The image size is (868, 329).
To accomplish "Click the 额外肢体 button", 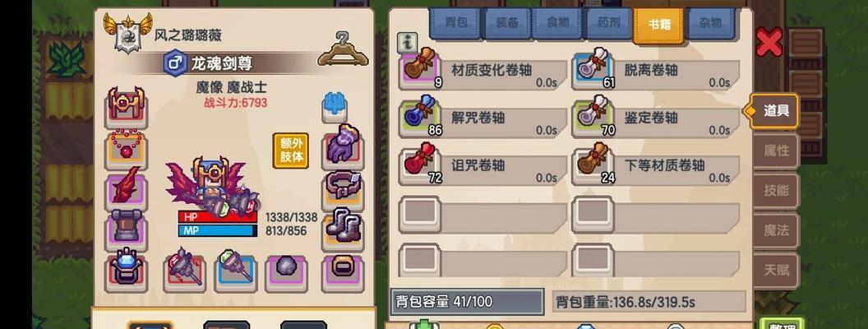I will (x=291, y=150).
